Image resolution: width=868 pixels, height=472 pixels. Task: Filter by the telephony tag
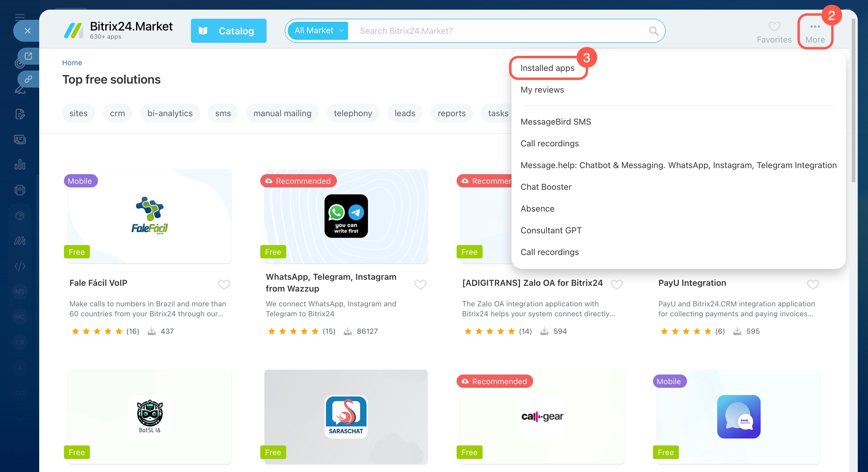click(x=353, y=113)
